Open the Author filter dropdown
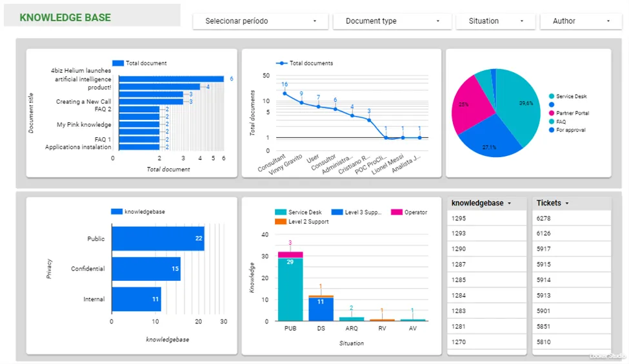This screenshot has height=364, width=629. [x=581, y=21]
